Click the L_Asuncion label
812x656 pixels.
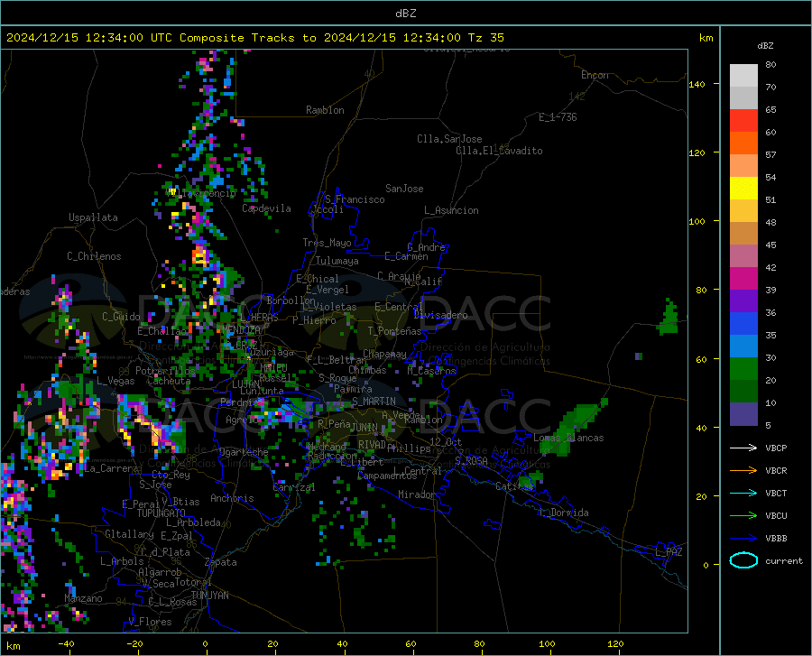pyautogui.click(x=451, y=210)
